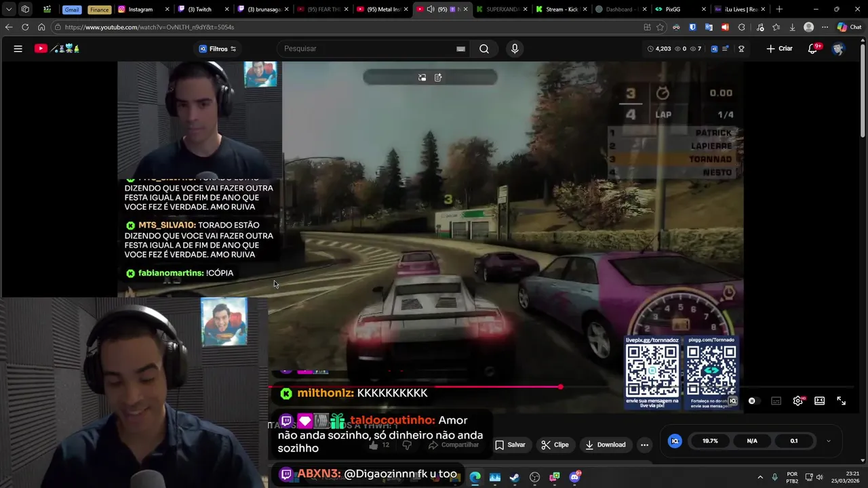Open browser Downloads arrow icon

(x=792, y=27)
